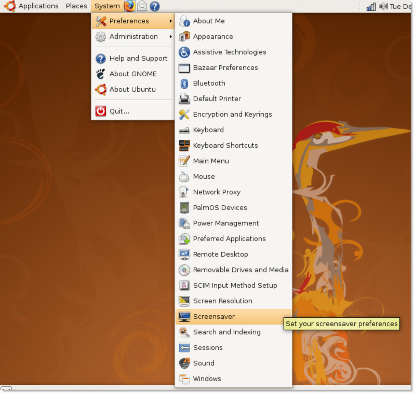This screenshot has height=394, width=415.
Task: Click the About GNOME foot icon
Action: [x=101, y=74]
